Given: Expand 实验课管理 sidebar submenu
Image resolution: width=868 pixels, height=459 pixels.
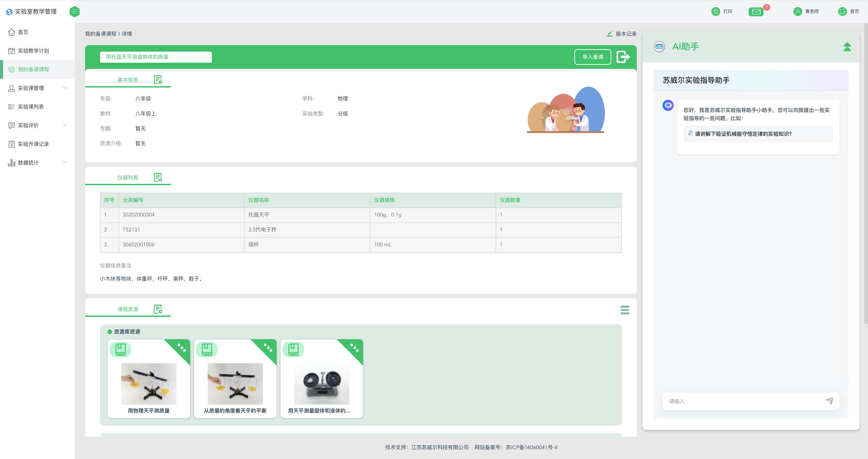Looking at the screenshot, I should [x=65, y=88].
